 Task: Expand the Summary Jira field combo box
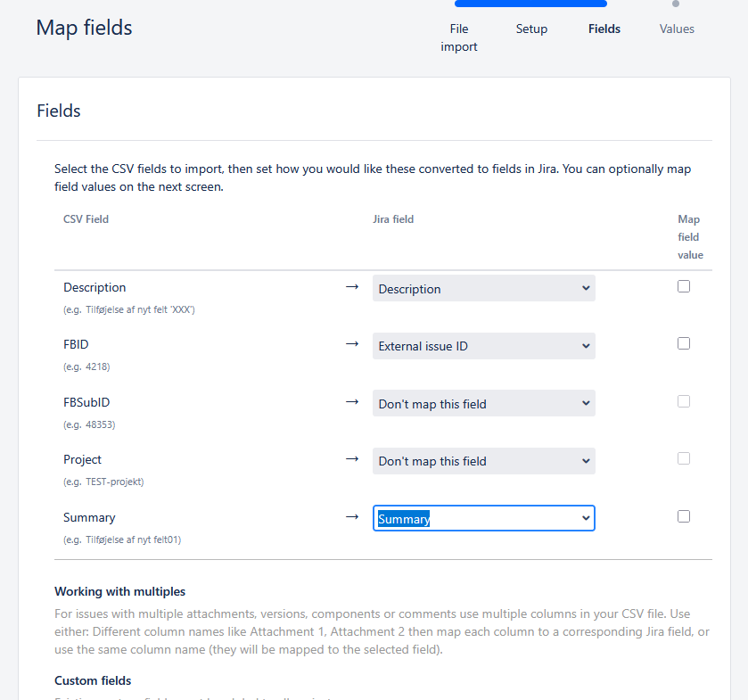484,518
